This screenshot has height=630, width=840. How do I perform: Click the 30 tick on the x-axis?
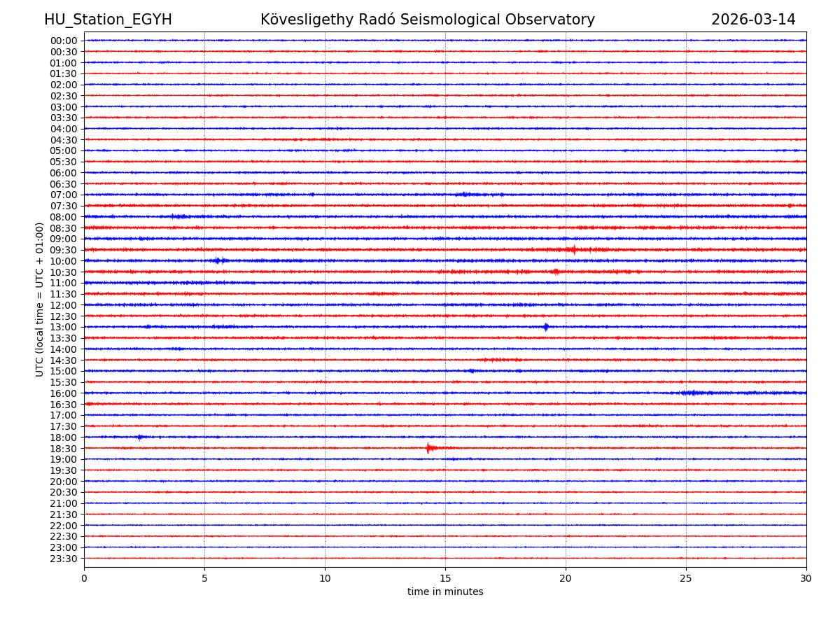(x=806, y=578)
